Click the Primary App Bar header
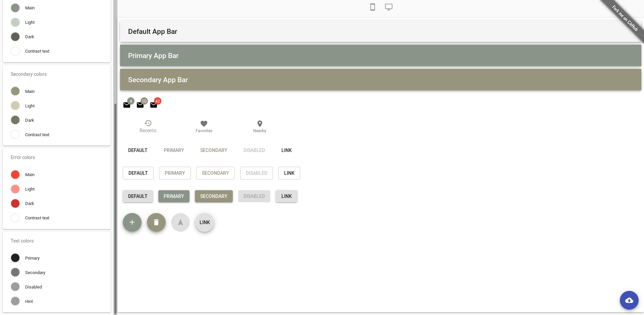644x315 pixels. tap(153, 55)
